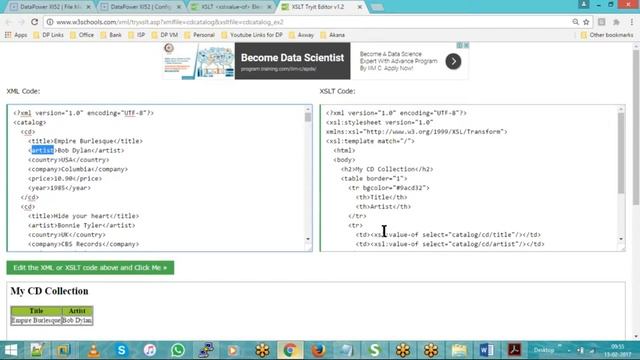The image size is (640, 360).
Task: Switch to DataPower XI52 Config tab
Action: pyautogui.click(x=140, y=7)
